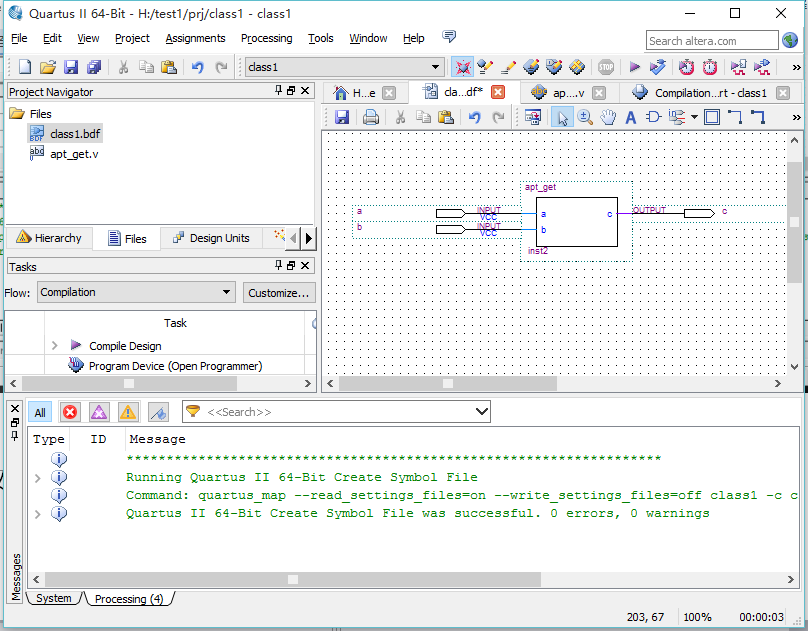Click the gate level simulation icon
The height and width of the screenshot is (631, 808).
[762, 67]
